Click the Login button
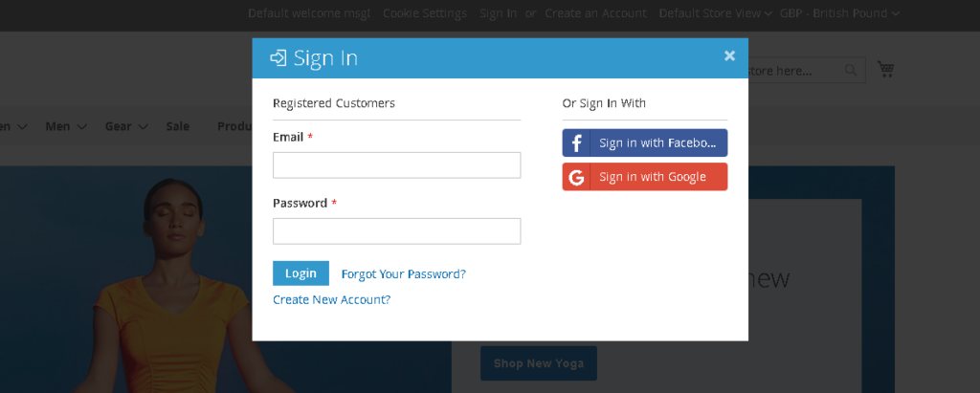 301,273
